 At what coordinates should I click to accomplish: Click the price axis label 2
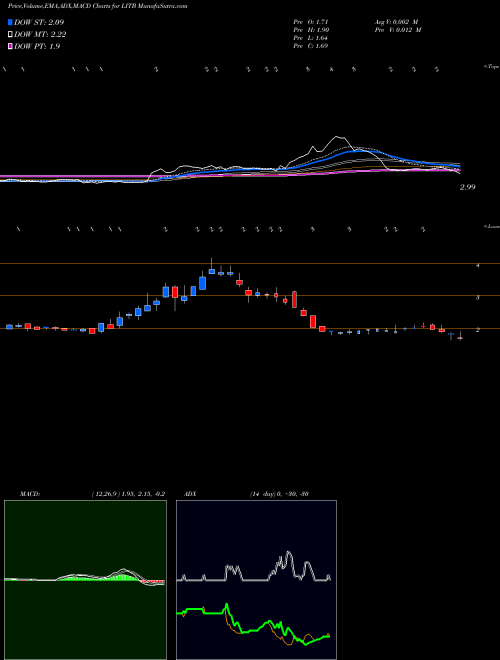tap(477, 330)
